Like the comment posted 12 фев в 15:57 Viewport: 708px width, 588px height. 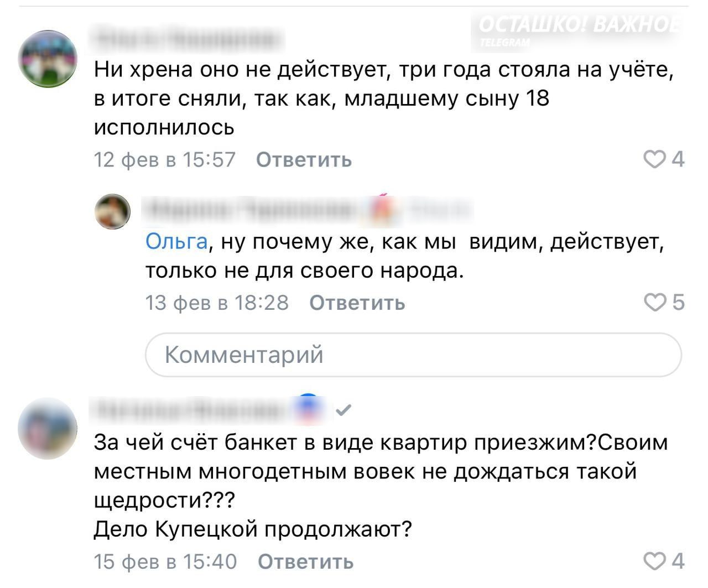click(656, 160)
